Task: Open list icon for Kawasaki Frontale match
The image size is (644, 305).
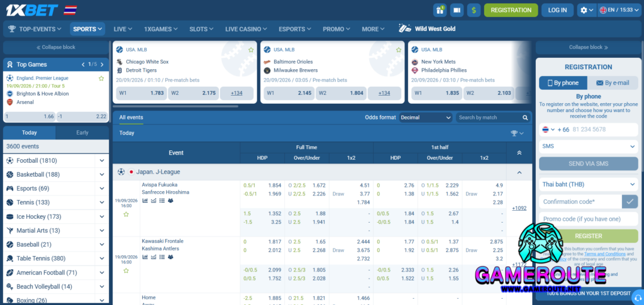Action: [162, 257]
